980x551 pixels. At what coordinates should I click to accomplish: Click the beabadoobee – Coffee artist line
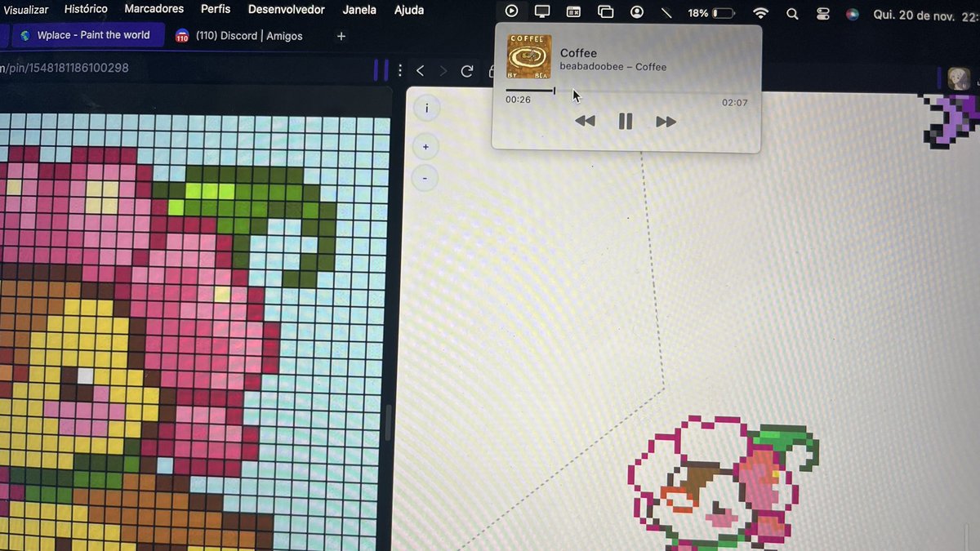pyautogui.click(x=613, y=67)
